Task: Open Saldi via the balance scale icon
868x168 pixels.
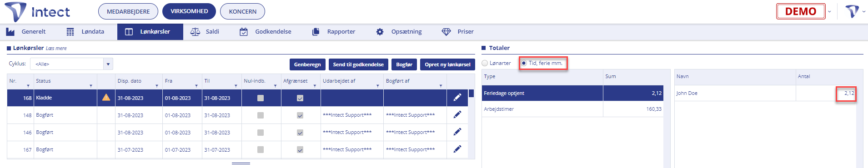Action: (195, 32)
